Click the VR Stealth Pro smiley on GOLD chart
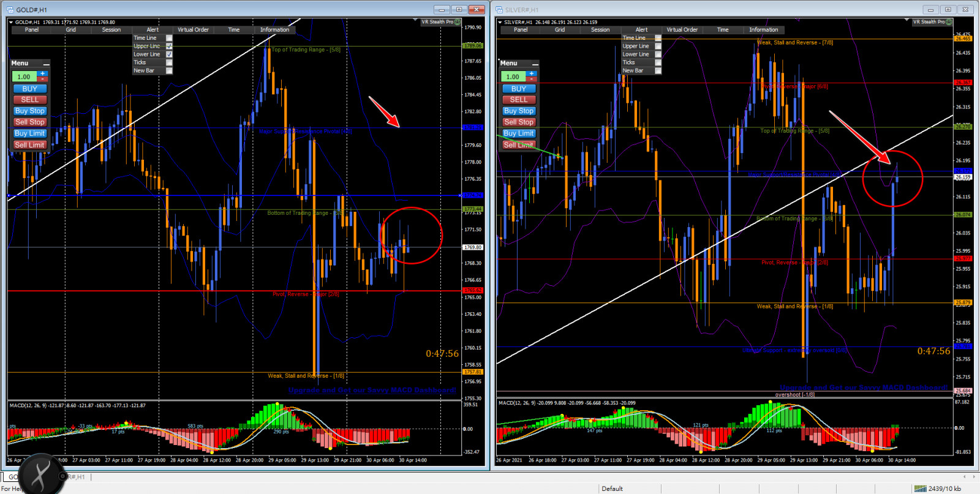Viewport: 980px width, 494px height. pyautogui.click(x=458, y=22)
